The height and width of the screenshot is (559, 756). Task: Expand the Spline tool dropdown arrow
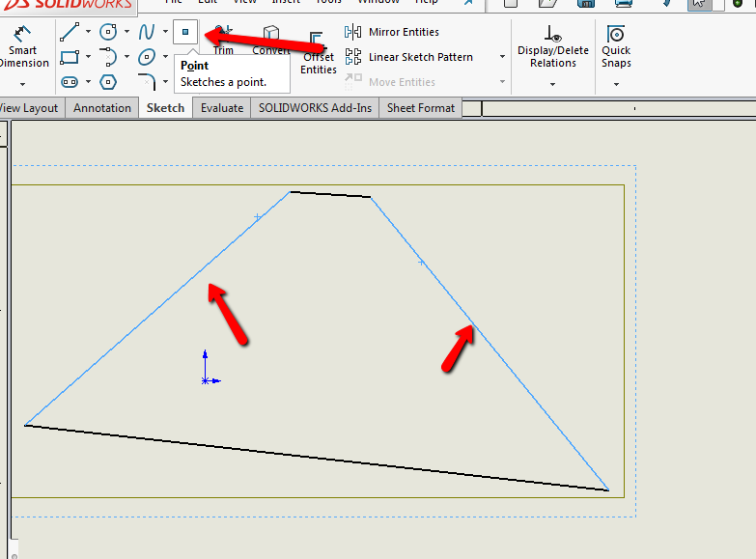tap(165, 32)
